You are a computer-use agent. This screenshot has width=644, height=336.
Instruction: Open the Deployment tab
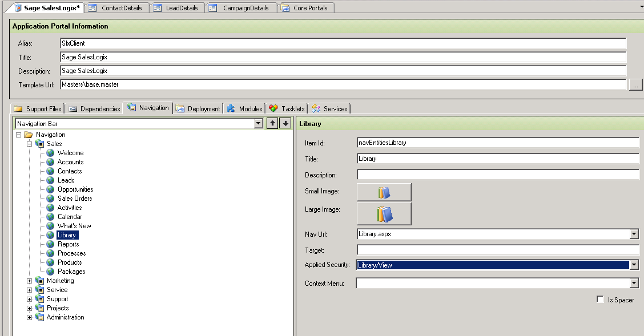click(x=198, y=109)
